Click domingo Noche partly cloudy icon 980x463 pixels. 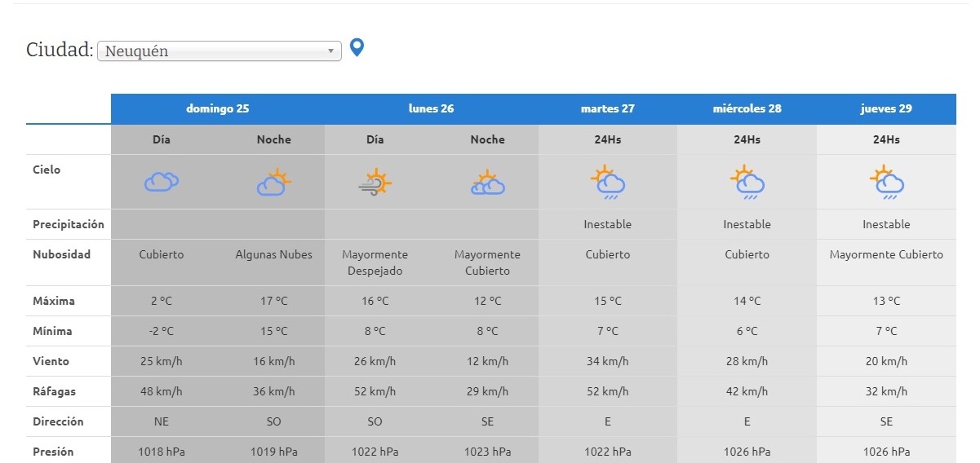273,182
